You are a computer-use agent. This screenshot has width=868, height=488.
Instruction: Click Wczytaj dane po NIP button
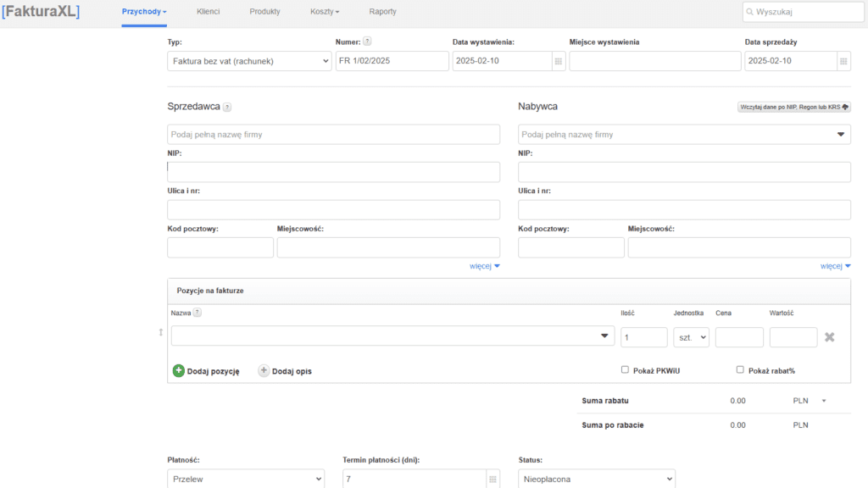(x=794, y=108)
